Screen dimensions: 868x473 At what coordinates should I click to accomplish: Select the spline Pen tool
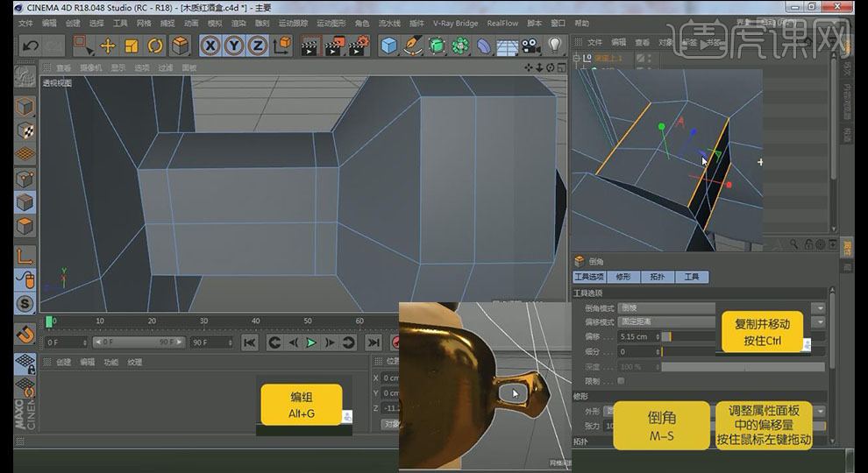point(412,46)
